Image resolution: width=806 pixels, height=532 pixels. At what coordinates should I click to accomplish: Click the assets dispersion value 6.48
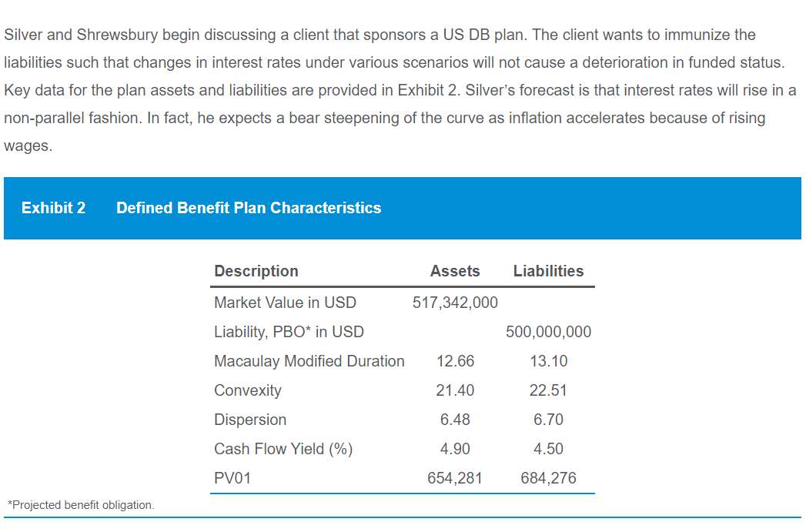[x=455, y=420]
